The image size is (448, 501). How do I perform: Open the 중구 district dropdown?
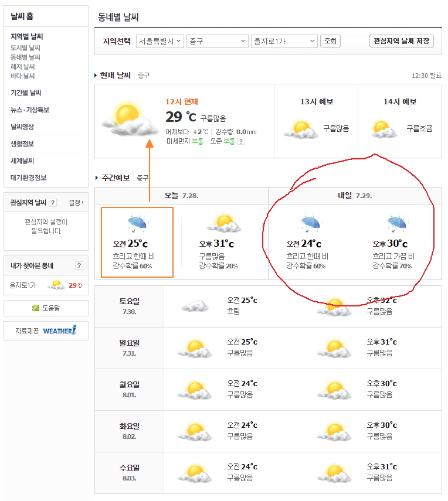217,41
